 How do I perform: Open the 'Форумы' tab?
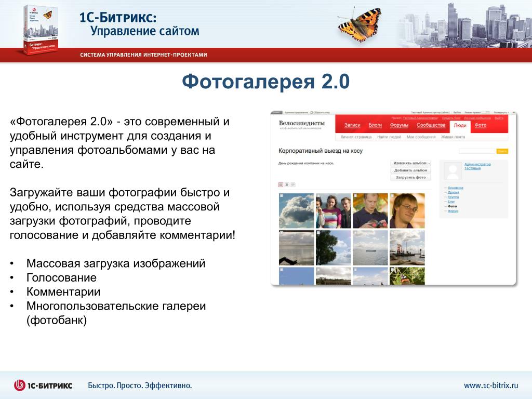click(399, 125)
